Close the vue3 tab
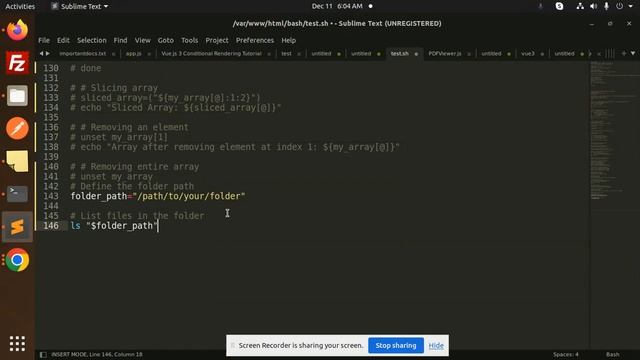The height and width of the screenshot is (360, 640). (x=542, y=54)
